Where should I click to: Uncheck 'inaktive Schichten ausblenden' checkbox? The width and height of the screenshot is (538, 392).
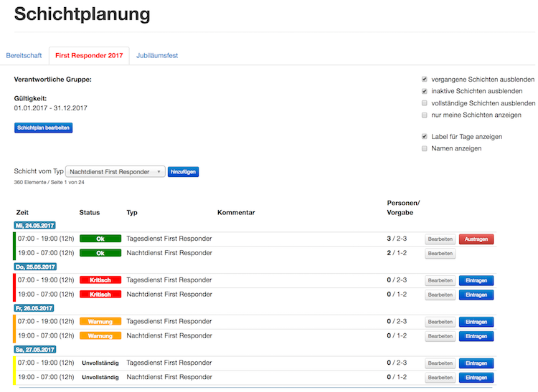(425, 91)
